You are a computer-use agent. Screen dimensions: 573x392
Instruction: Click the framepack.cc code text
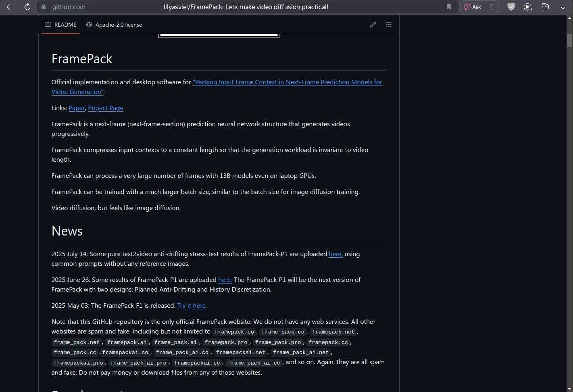328,342
